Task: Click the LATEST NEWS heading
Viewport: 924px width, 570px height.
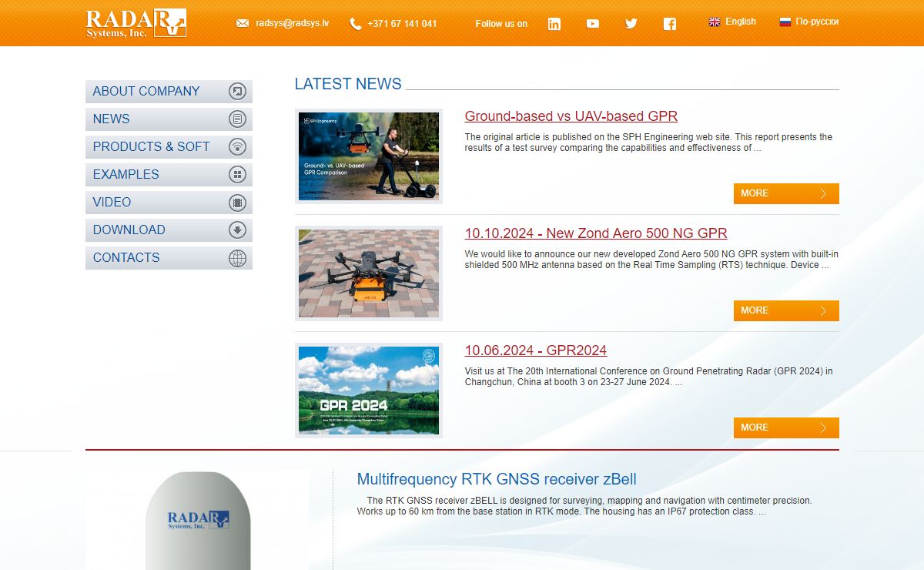Action: 348,84
